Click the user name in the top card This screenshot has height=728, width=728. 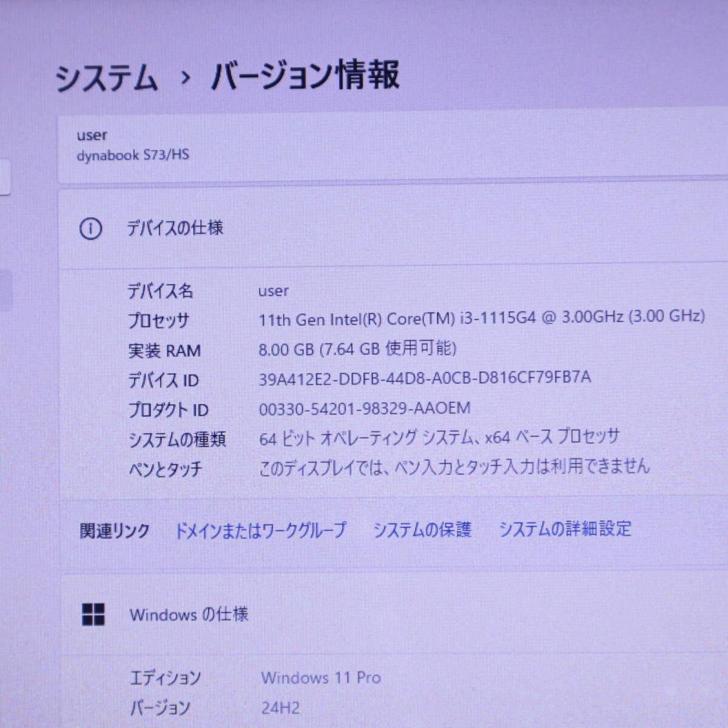(92, 135)
